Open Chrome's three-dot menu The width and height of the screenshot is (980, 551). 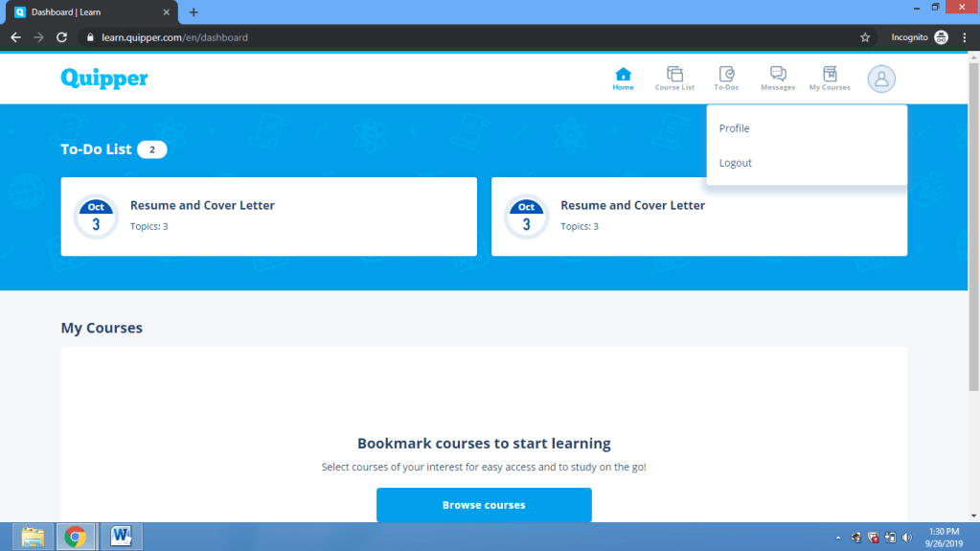click(965, 37)
